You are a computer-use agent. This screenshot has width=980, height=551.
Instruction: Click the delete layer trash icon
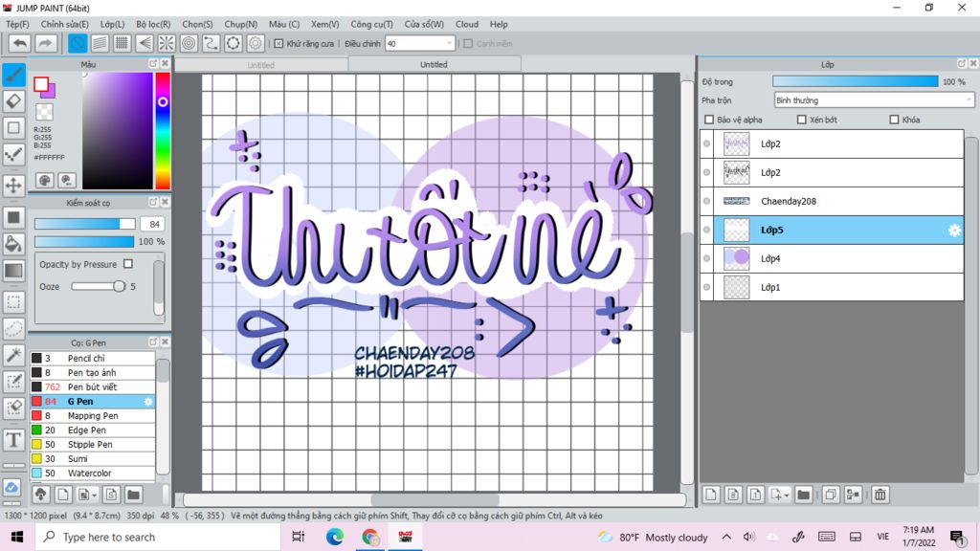click(880, 495)
